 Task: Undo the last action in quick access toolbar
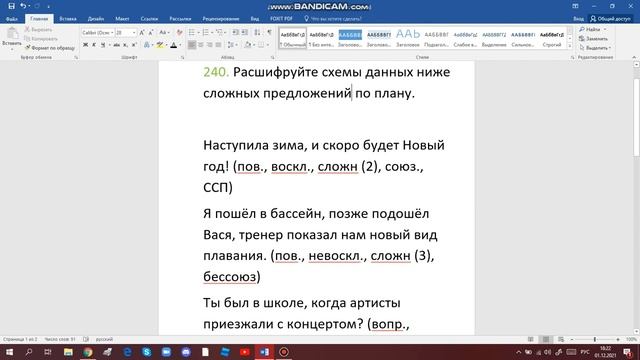point(23,6)
